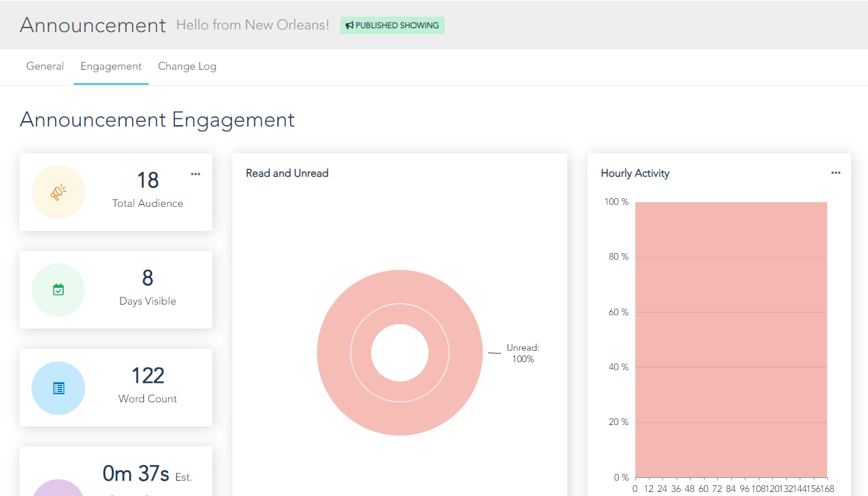Screen dimensions: 868x496
Task: Click the calendar Days Visible icon
Action: click(58, 290)
